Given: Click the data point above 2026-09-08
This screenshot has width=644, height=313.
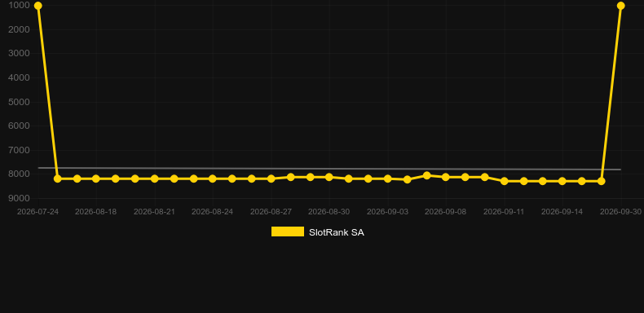Looking at the screenshot, I should tap(446, 177).
